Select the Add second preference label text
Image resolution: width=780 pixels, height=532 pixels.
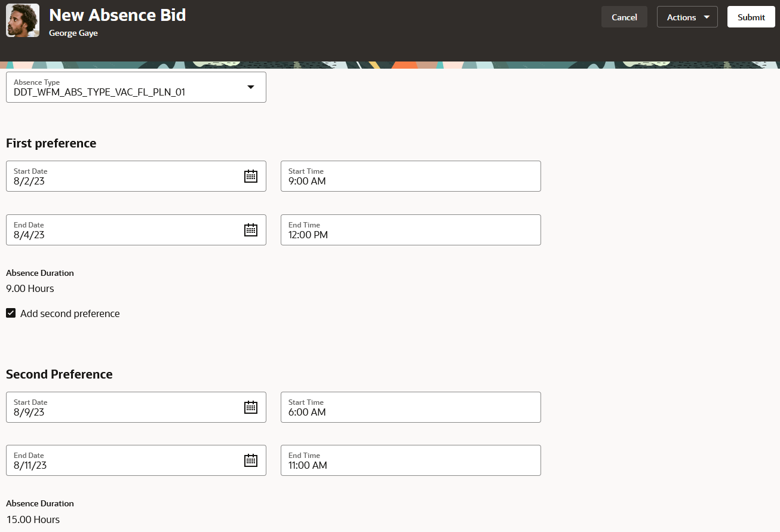point(70,313)
